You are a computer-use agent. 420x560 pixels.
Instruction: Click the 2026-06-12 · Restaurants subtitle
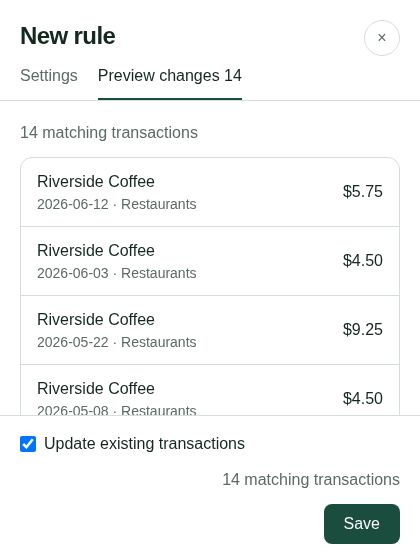[117, 204]
